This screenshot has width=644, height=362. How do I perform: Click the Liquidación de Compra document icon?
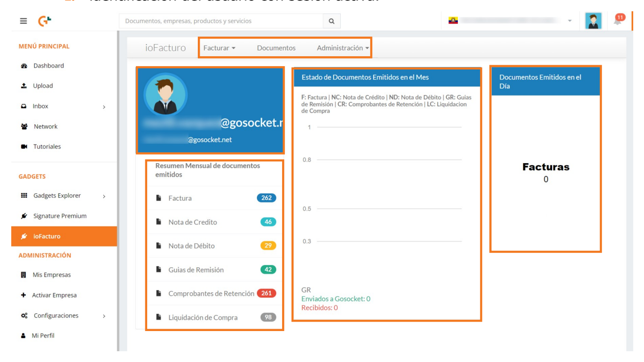[159, 317]
